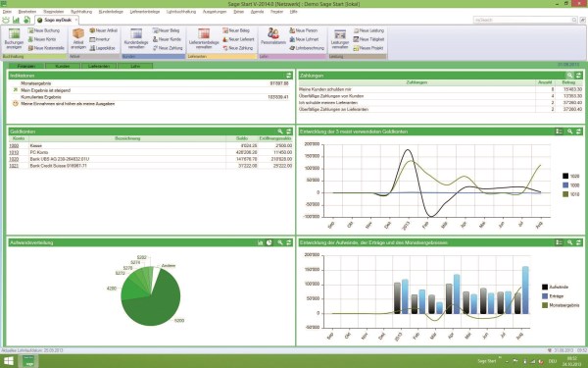
Task: Click the Artikel anzeigen box icon
Action: [x=78, y=33]
